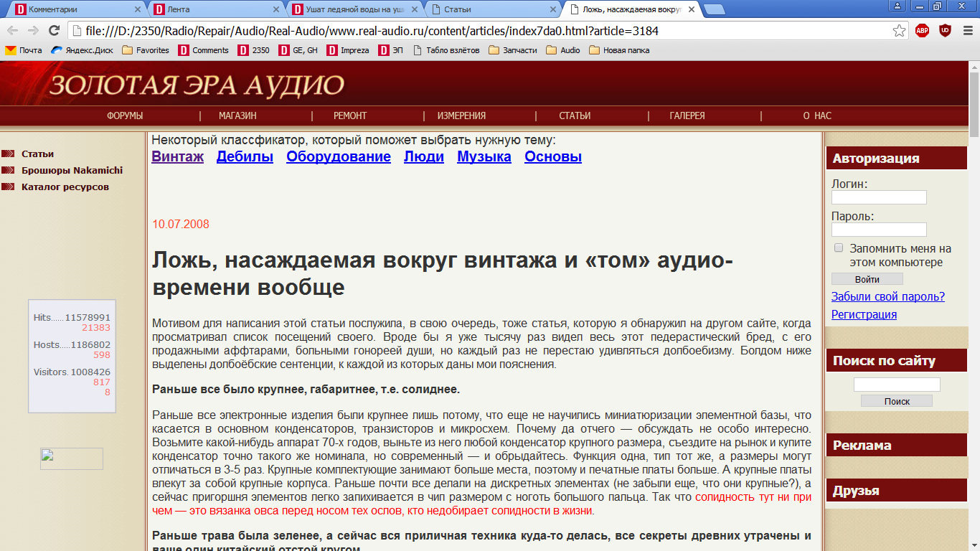
Task: Open the СТАТЬИ menu item
Action: point(575,116)
